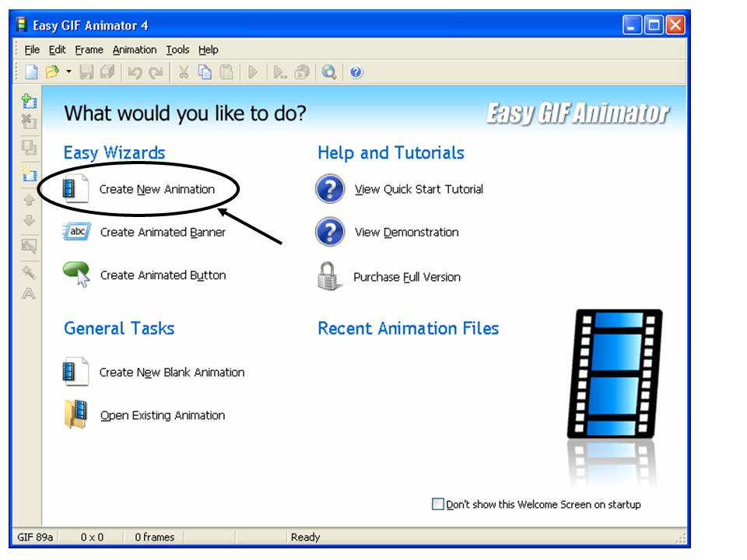Click the Cut scissors icon

[184, 72]
